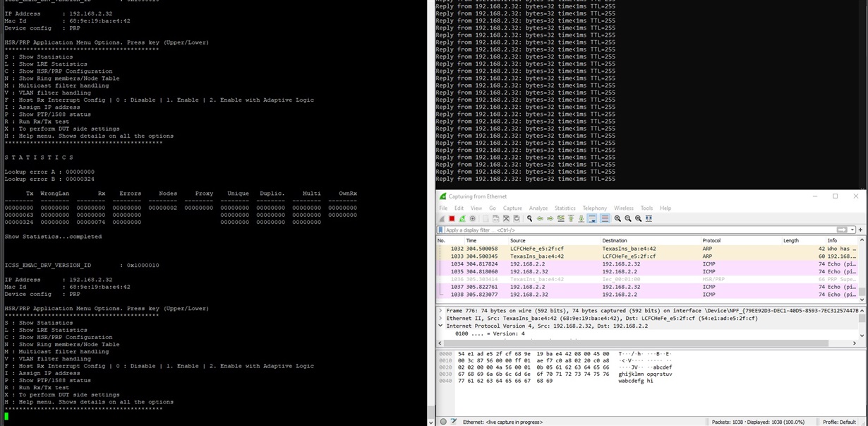Click Packets: 1038 Displayed status text
This screenshot has width=868, height=426.
coord(758,422)
